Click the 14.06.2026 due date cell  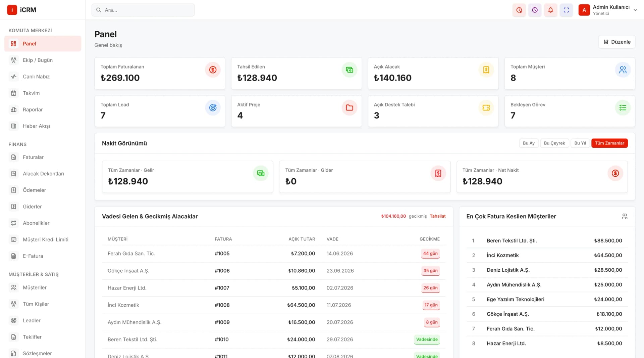339,254
